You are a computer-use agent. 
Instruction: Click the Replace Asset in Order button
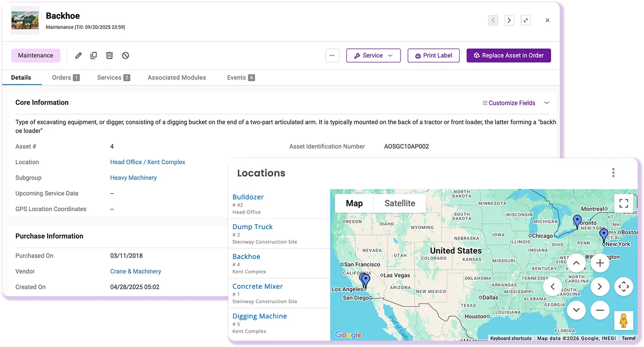pyautogui.click(x=508, y=55)
